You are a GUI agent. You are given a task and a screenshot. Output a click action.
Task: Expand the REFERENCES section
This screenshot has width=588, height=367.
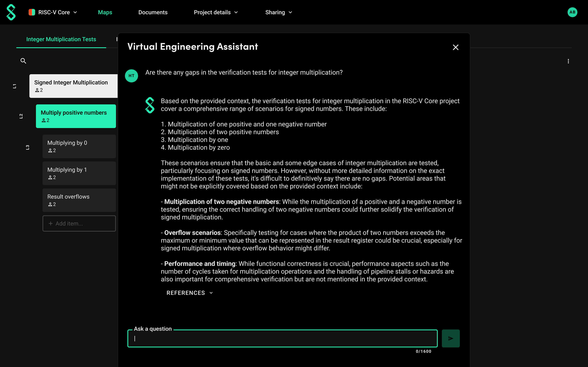189,293
